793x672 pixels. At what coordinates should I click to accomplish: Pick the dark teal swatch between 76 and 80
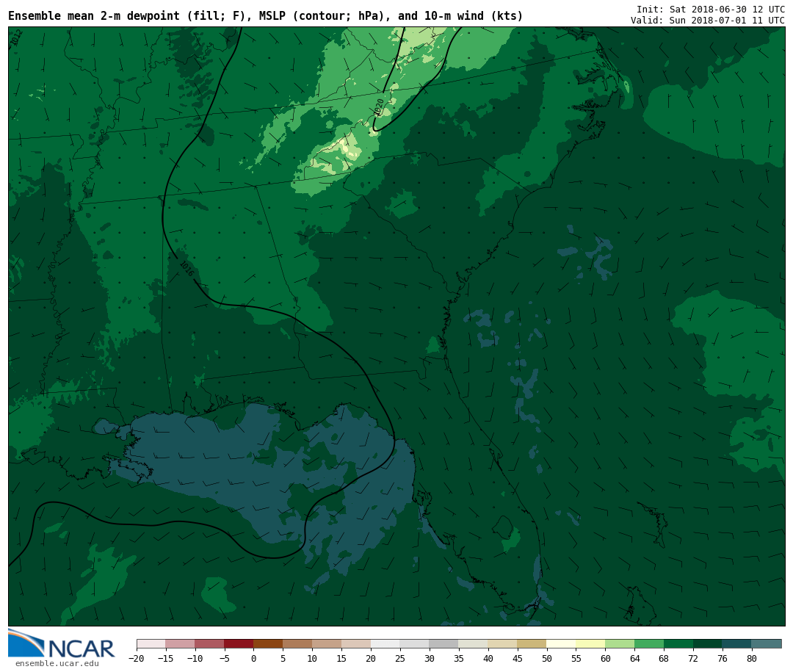[737, 643]
